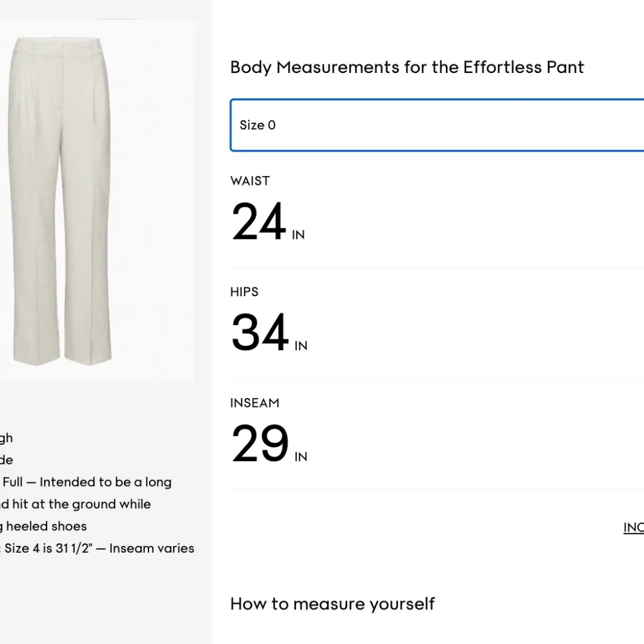The height and width of the screenshot is (644, 644).
Task: Click the How to measure yourself heading
Action: click(332, 604)
